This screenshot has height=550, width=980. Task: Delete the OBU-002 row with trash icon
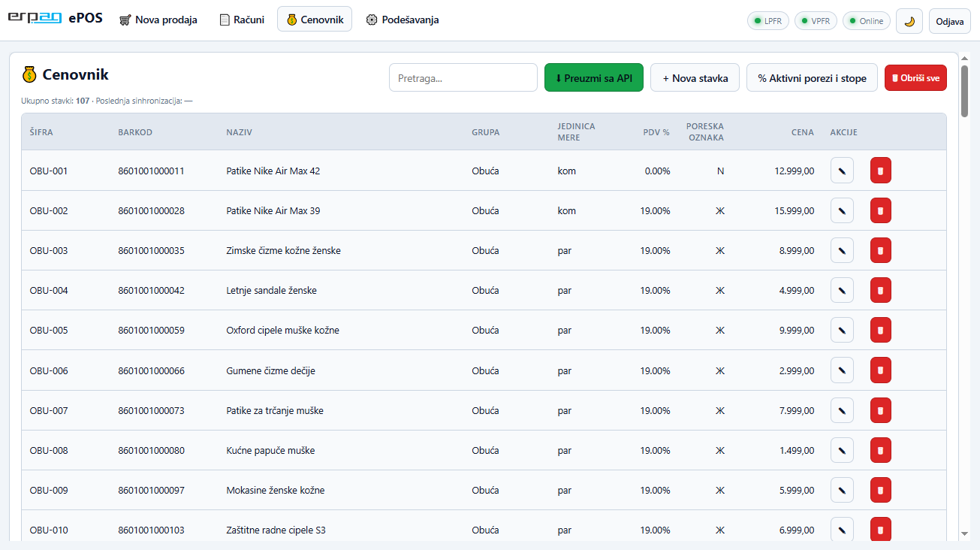click(x=881, y=210)
